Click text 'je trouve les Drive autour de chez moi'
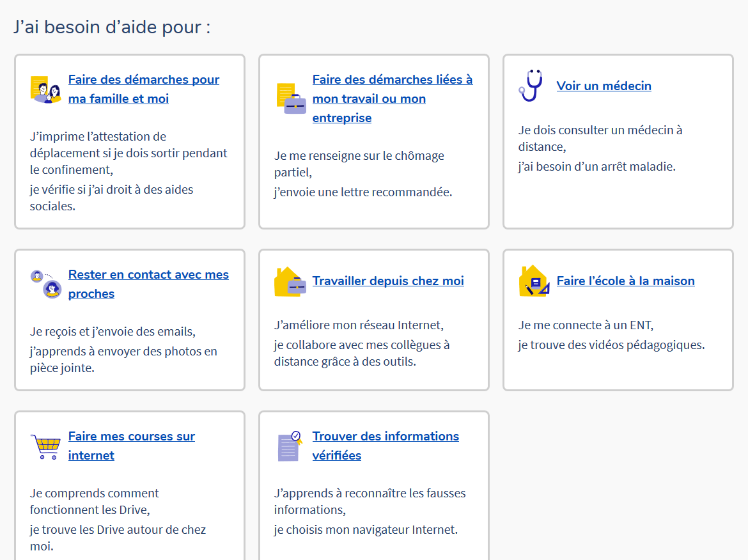 pyautogui.click(x=118, y=538)
